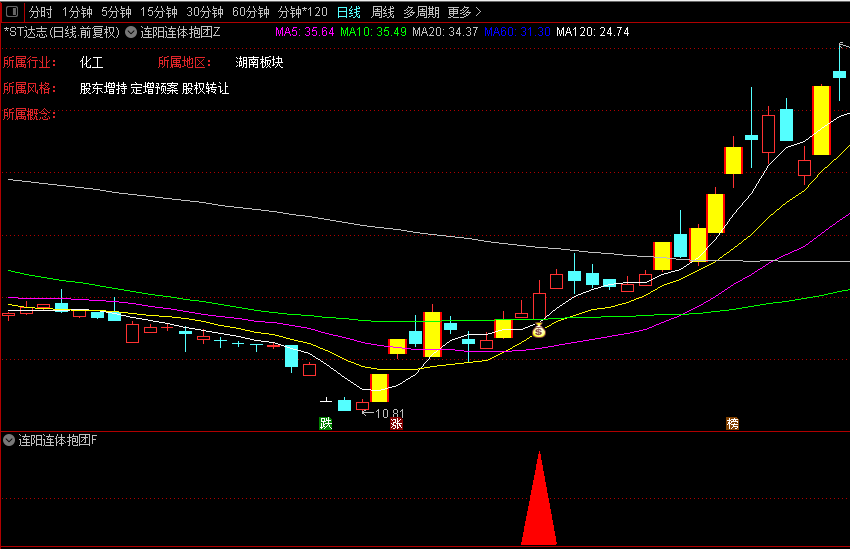The width and height of the screenshot is (850, 549).
Task: Click the red triangle signal spike
Action: [x=539, y=499]
